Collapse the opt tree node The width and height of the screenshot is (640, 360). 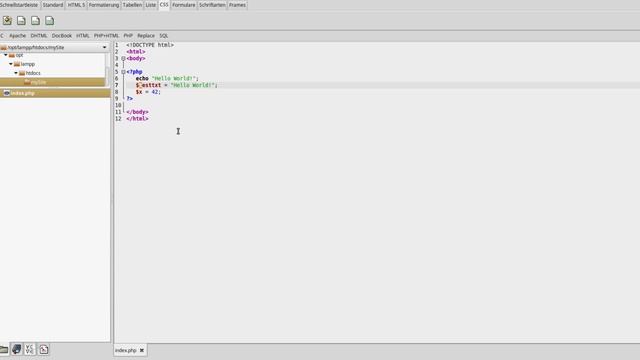point(6,55)
